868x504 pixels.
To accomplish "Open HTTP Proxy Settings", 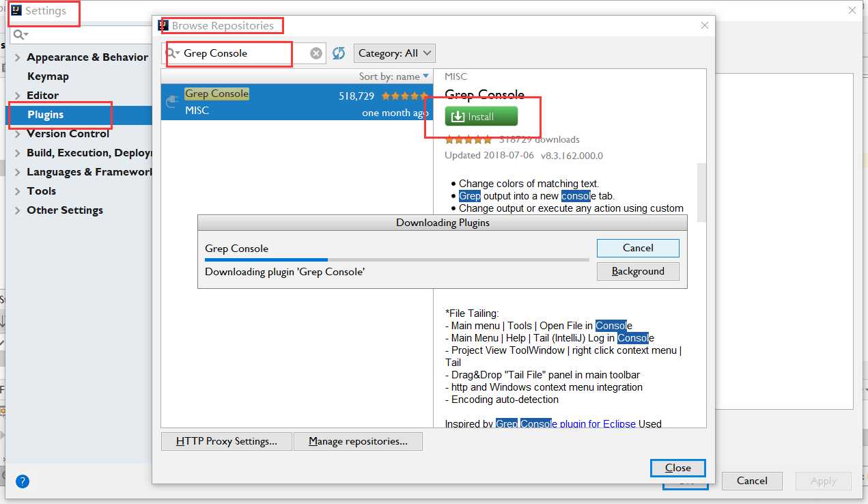I will click(x=227, y=441).
